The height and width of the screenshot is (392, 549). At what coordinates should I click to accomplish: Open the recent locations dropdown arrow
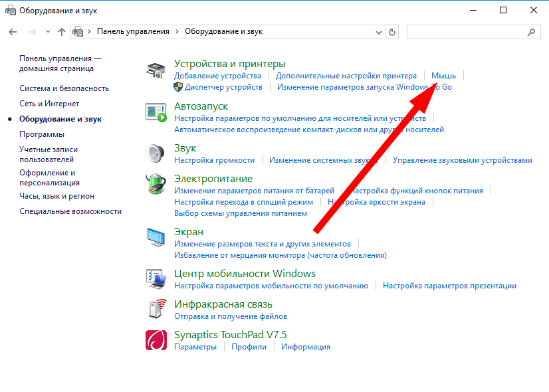coord(48,32)
